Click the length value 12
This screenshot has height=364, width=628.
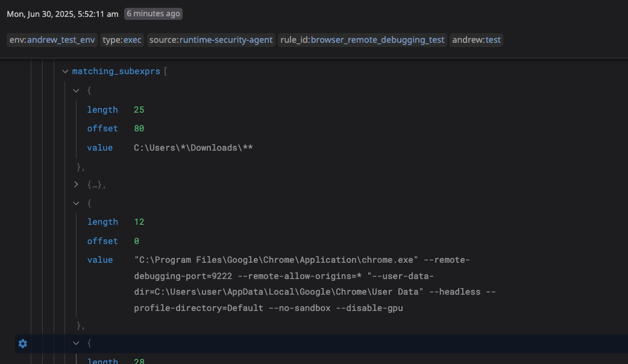[x=139, y=222]
